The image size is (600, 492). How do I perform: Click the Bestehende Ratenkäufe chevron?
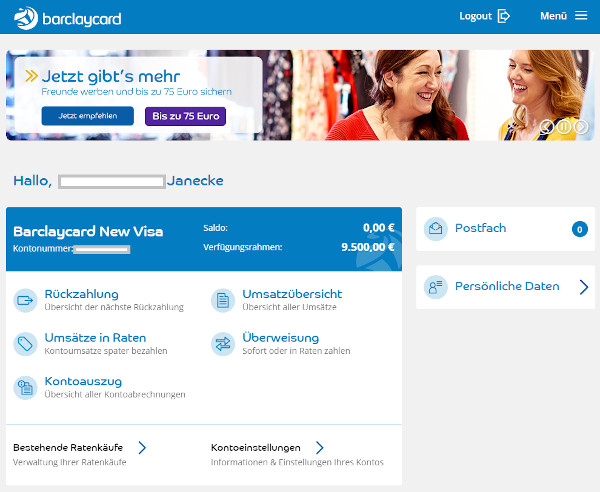pyautogui.click(x=142, y=447)
